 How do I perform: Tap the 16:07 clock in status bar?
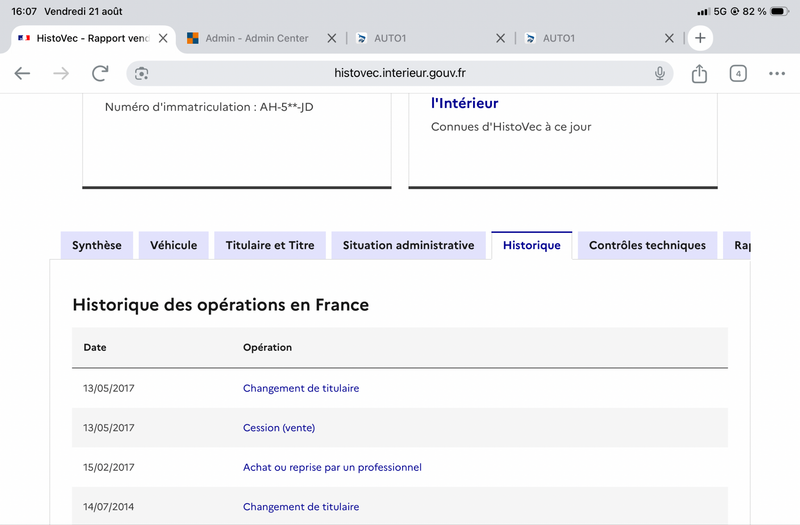coord(24,11)
